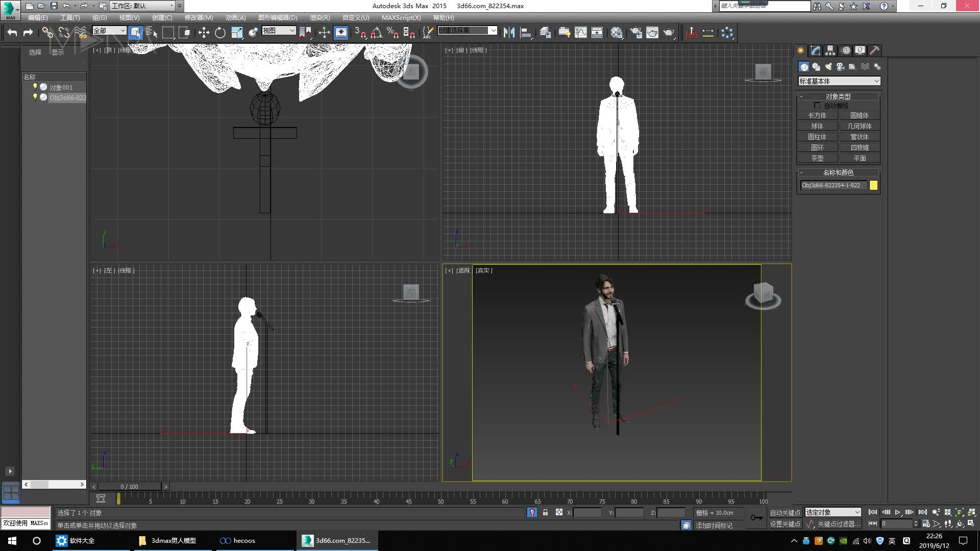The image size is (980, 551).
Task: Click the 长方体 box button
Action: [x=817, y=115]
